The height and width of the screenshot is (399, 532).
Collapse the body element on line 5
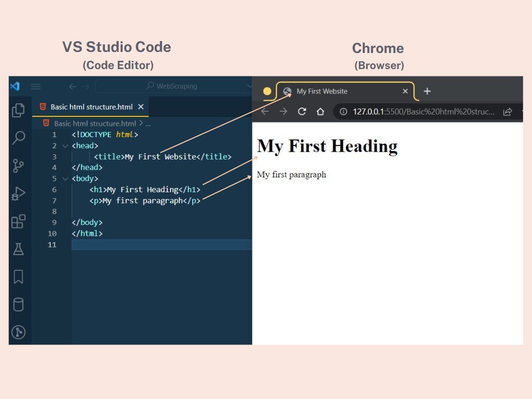pyautogui.click(x=65, y=178)
